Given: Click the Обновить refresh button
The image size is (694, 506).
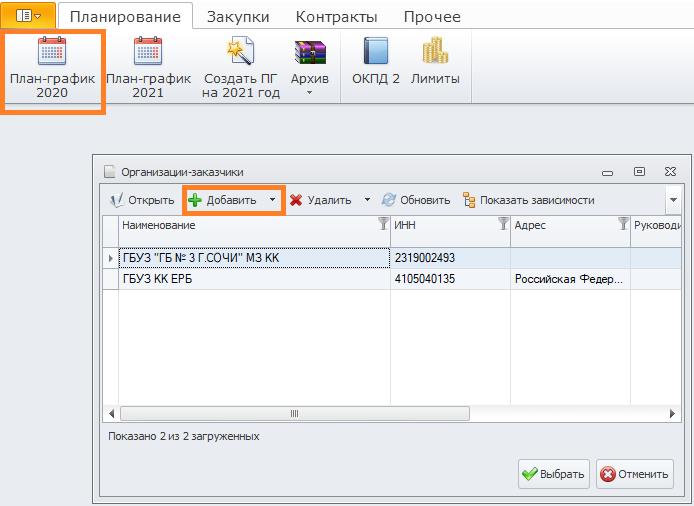Looking at the screenshot, I should pos(416,200).
